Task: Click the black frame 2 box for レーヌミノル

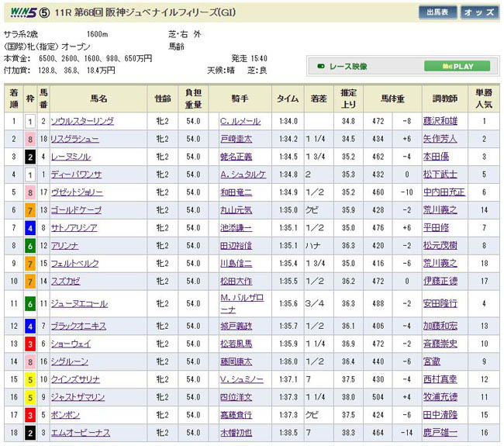Action: tap(29, 157)
